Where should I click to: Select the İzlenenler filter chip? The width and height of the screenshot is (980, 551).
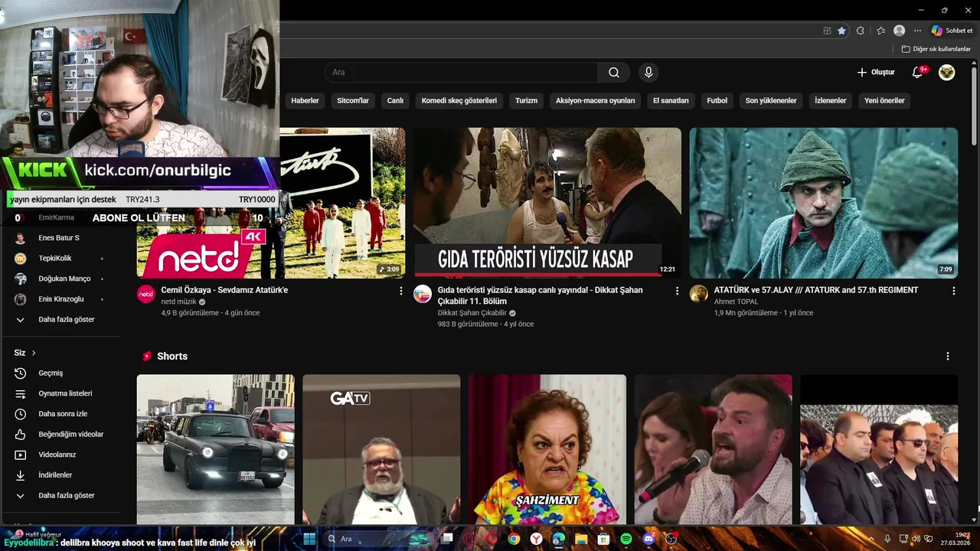coord(831,100)
